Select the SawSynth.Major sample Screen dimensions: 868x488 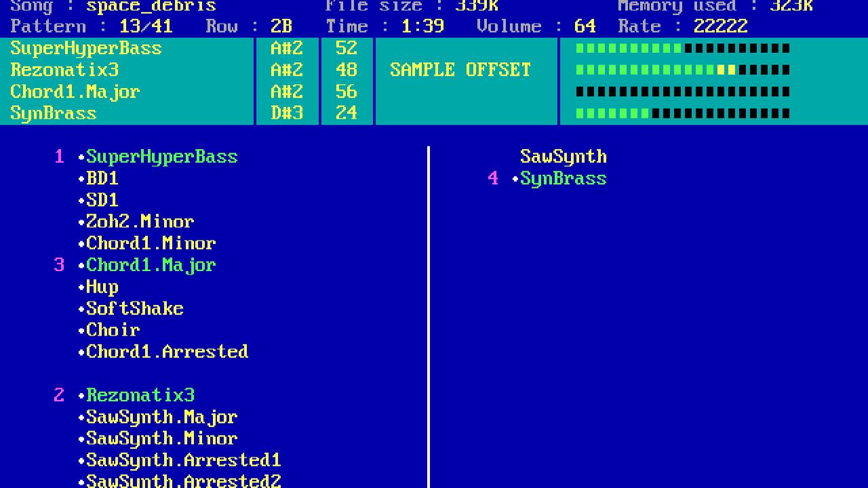tap(161, 417)
